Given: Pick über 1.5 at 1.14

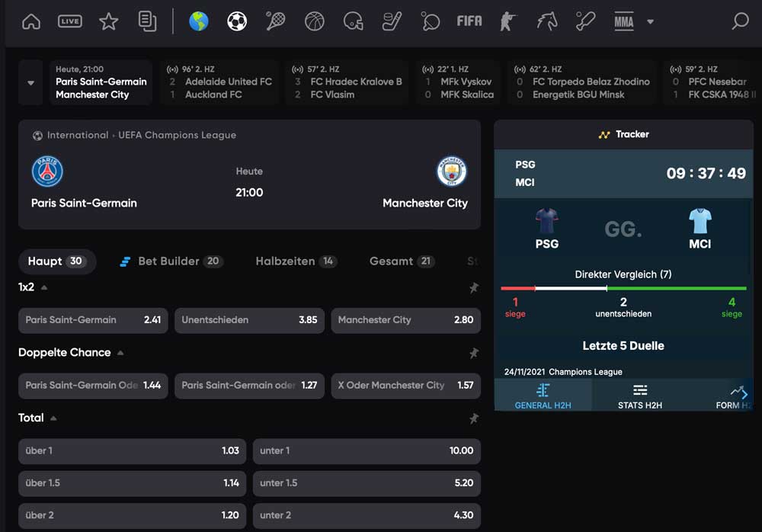Looking at the screenshot, I should pyautogui.click(x=132, y=483).
